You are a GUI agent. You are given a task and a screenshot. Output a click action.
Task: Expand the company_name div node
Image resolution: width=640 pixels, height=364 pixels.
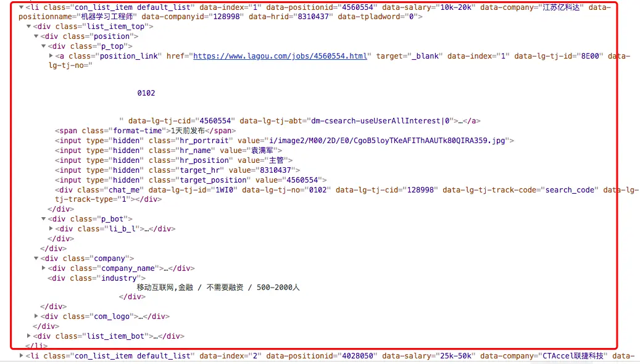click(43, 268)
